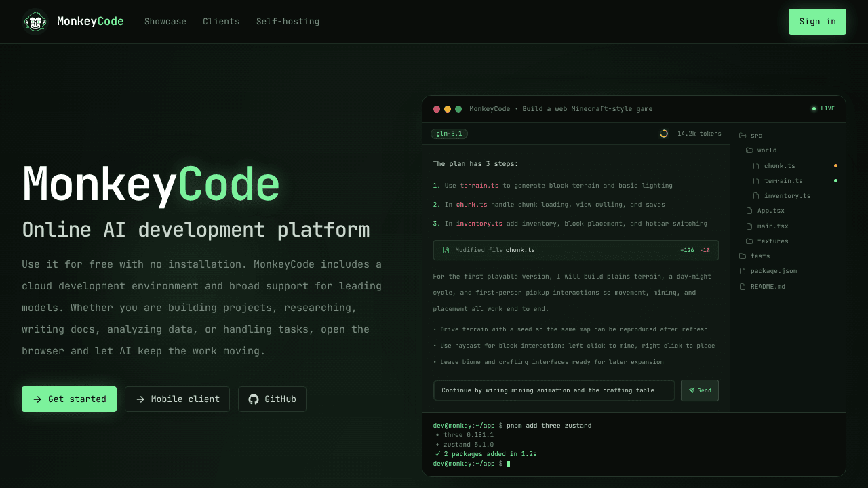Click the arrow icon in Mobile client
Viewport: 868px width, 488px height.
pyautogui.click(x=140, y=399)
